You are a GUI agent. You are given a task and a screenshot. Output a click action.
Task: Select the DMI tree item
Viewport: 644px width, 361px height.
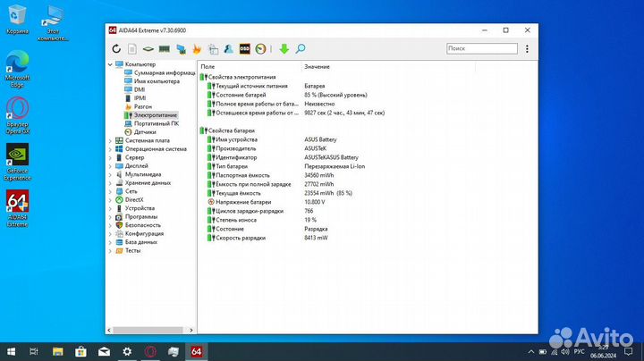tap(135, 89)
